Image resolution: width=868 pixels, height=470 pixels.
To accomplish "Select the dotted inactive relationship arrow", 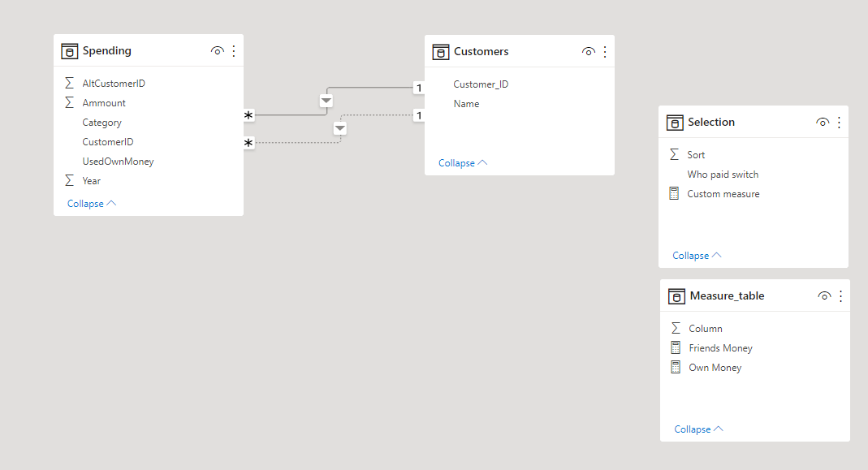I will tap(340, 128).
